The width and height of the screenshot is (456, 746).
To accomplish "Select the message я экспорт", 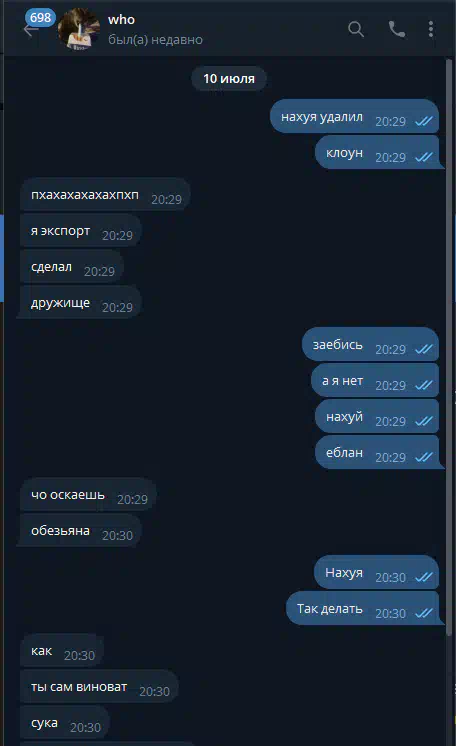I will [81, 231].
